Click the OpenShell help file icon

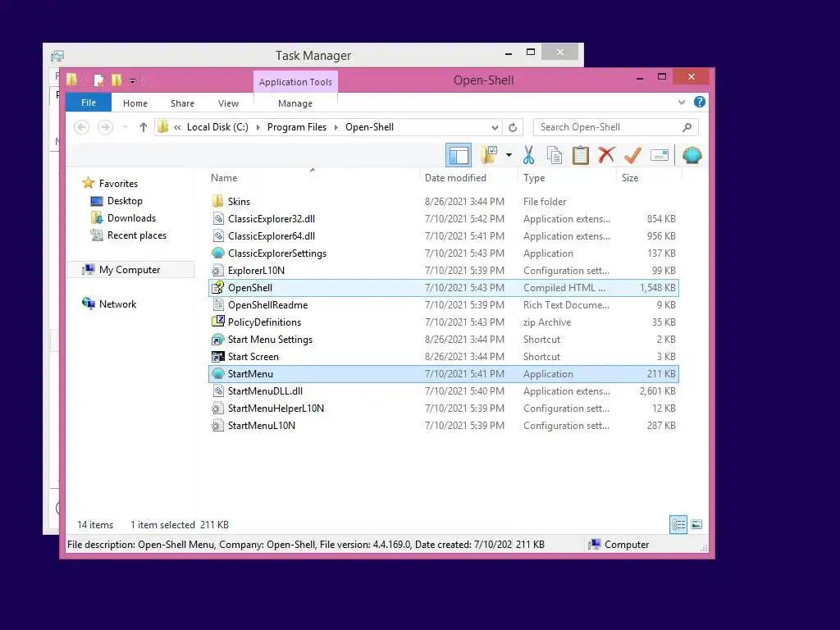tap(217, 288)
